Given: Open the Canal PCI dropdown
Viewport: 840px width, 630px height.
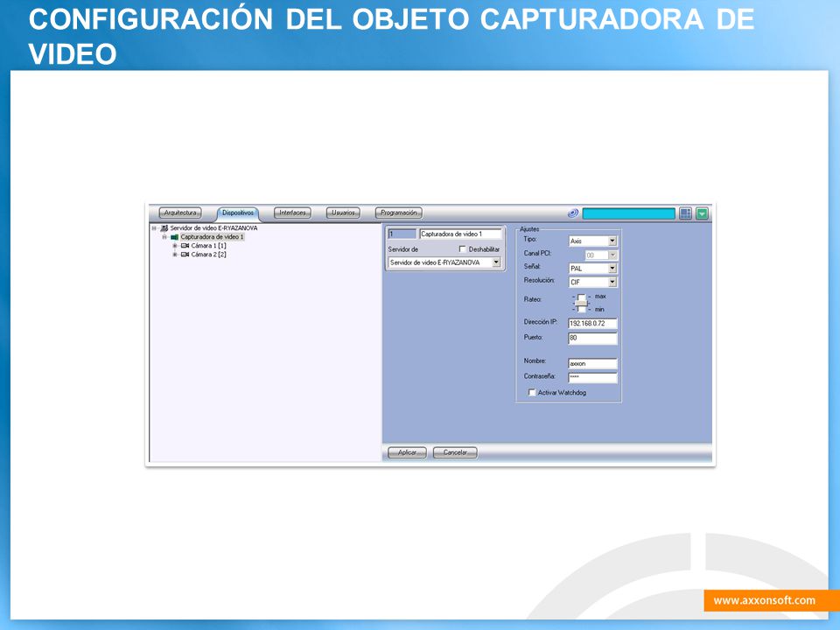Looking at the screenshot, I should (600, 255).
